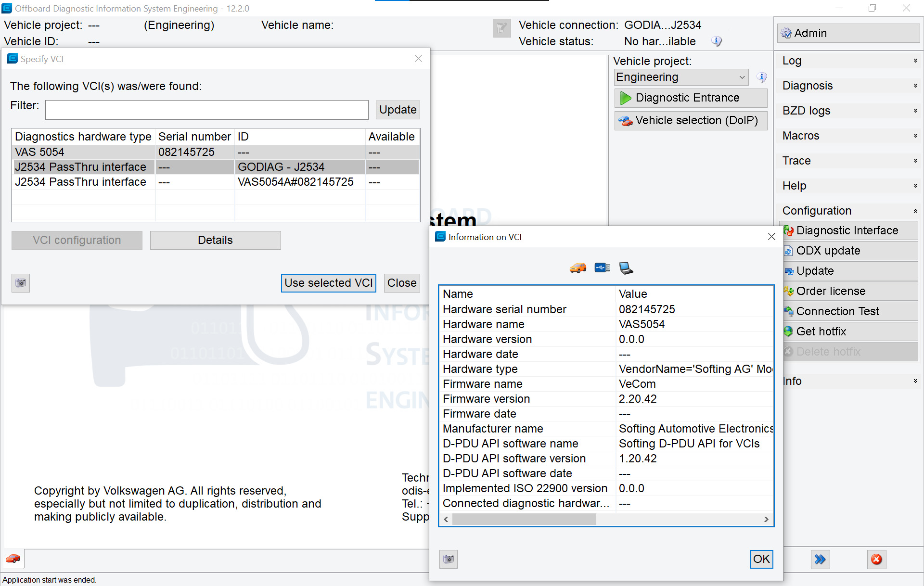
Task: Click Get hotfix in Configuration
Action: (848, 331)
